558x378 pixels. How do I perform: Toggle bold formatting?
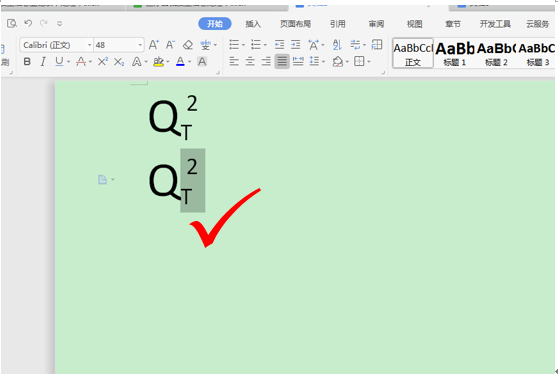tap(27, 62)
